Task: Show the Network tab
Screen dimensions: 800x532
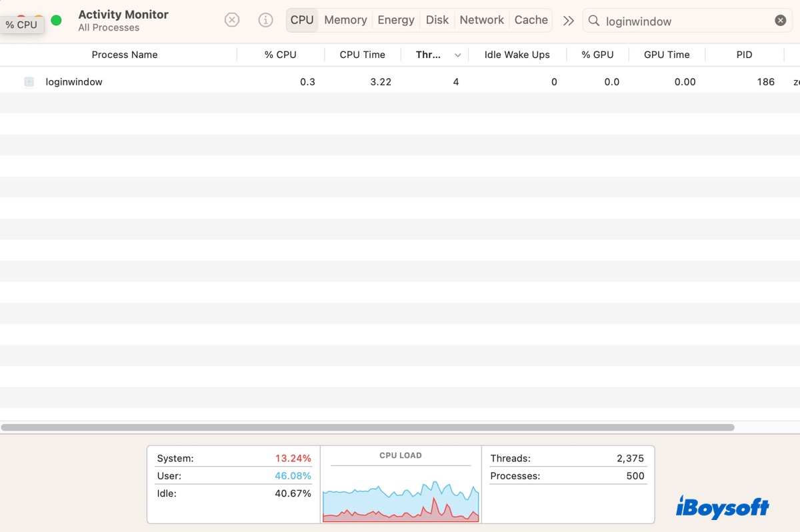Action: tap(481, 20)
